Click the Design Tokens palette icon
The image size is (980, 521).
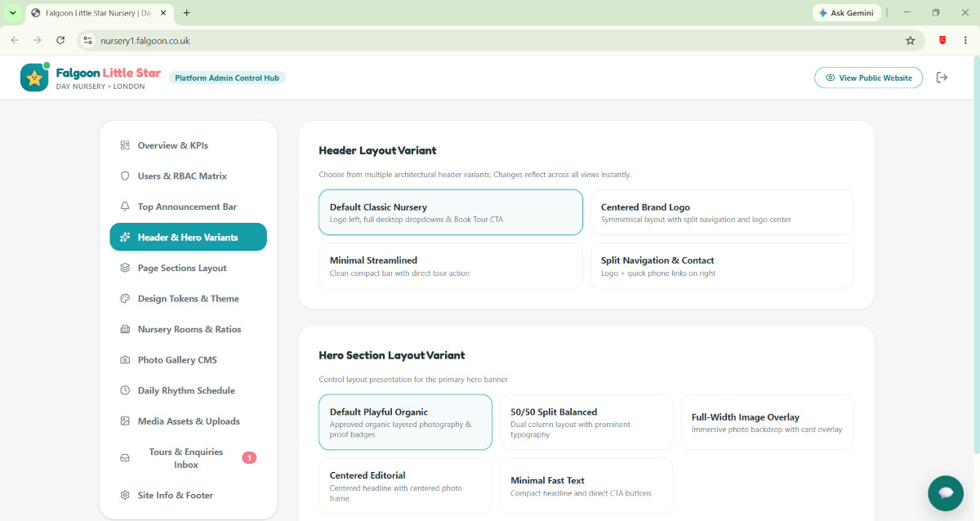tap(125, 299)
